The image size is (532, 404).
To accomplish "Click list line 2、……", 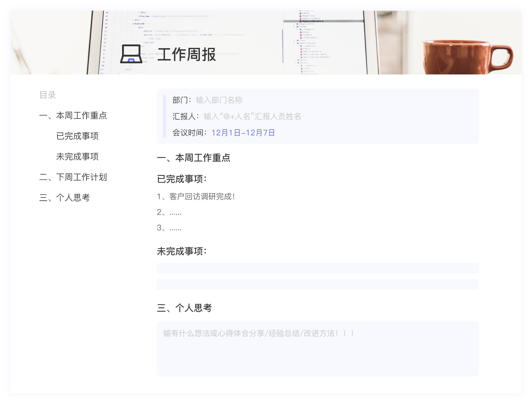I will (x=169, y=212).
